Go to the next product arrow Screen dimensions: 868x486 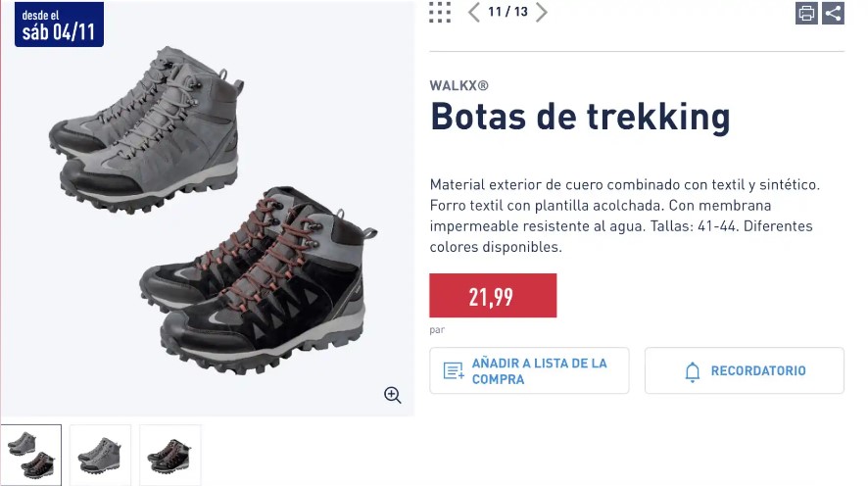point(542,12)
